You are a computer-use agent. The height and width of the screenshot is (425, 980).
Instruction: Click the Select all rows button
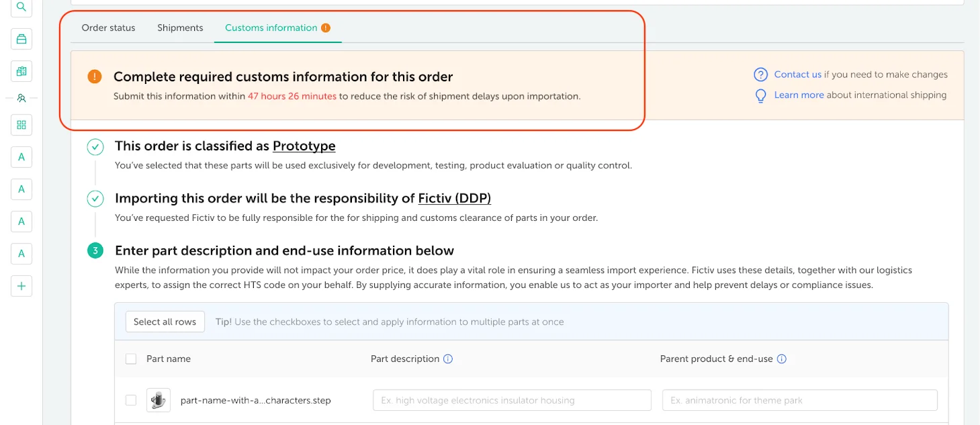click(165, 322)
